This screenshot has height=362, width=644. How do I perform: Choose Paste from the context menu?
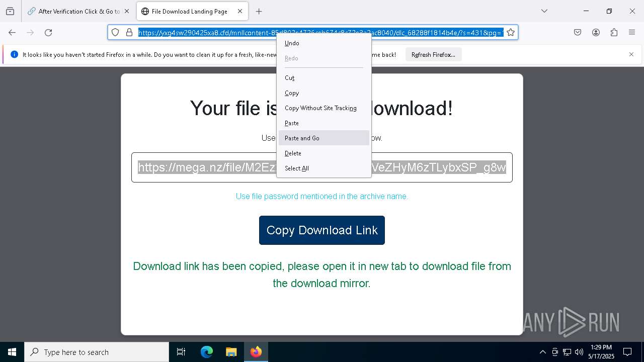[324, 123]
